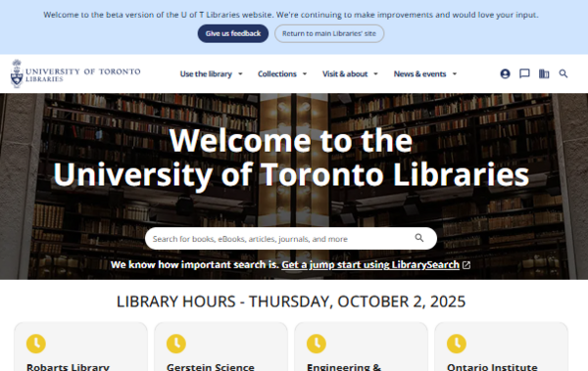Open the News & events menu
The width and height of the screenshot is (588, 371).
[x=419, y=74]
